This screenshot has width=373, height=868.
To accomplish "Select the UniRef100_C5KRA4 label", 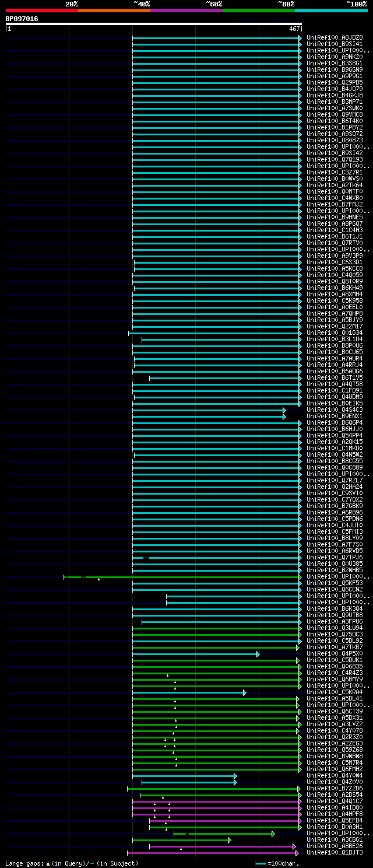I will [335, 692].
